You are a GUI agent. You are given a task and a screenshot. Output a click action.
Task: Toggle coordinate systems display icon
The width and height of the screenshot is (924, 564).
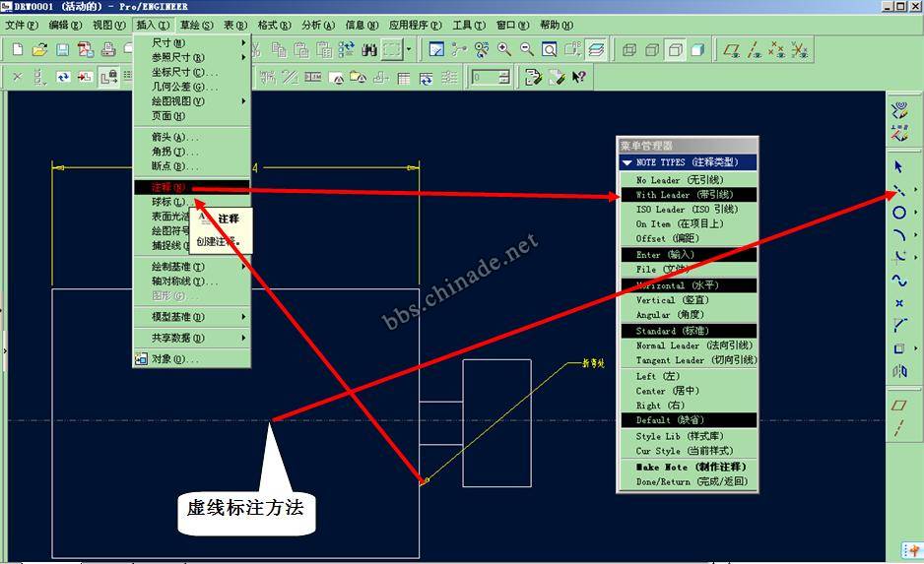click(800, 50)
